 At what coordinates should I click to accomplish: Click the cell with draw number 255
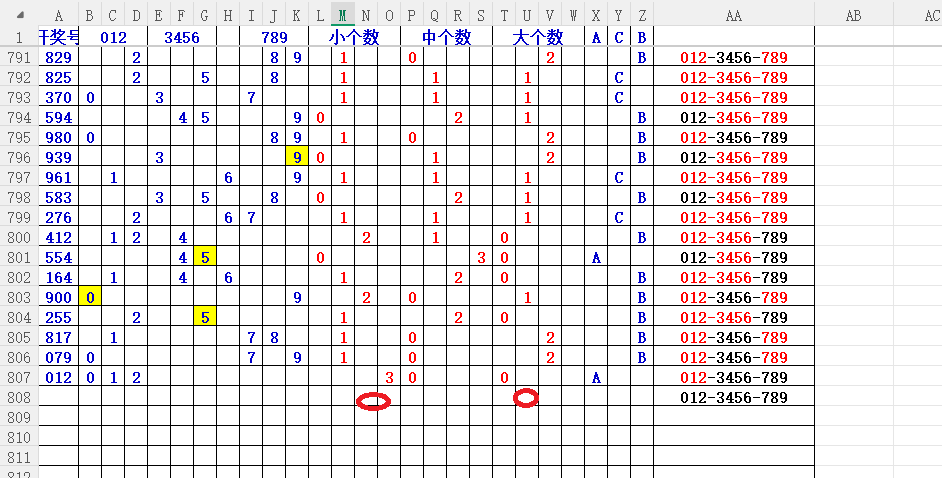58,318
